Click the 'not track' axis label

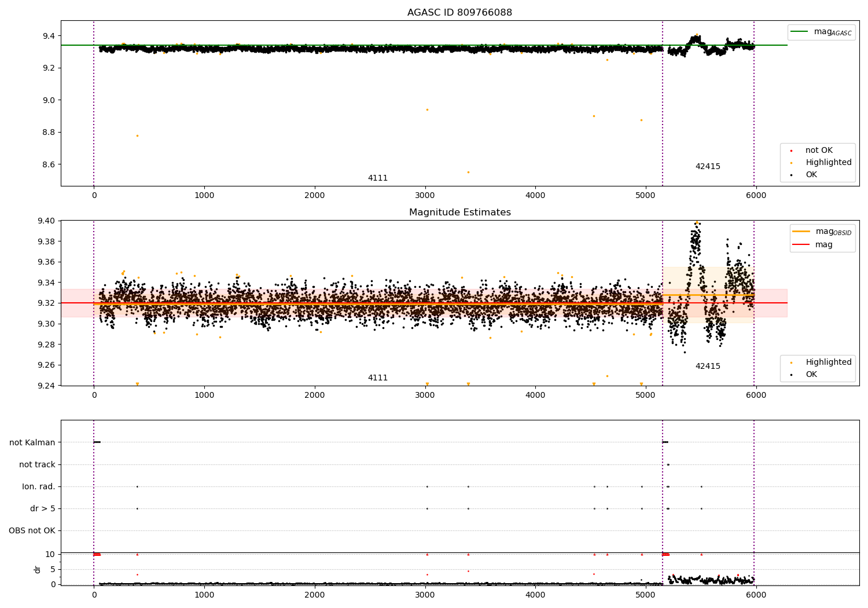37,464
